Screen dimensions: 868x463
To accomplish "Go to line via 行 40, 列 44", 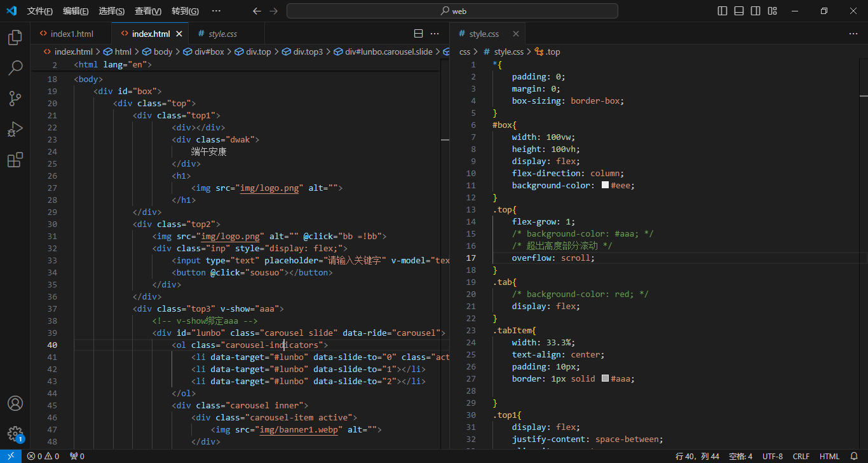I will tap(697, 456).
